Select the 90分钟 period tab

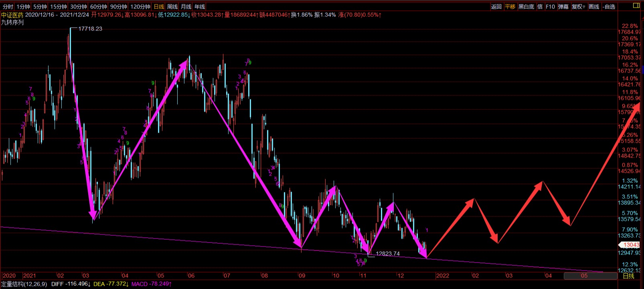click(x=118, y=7)
